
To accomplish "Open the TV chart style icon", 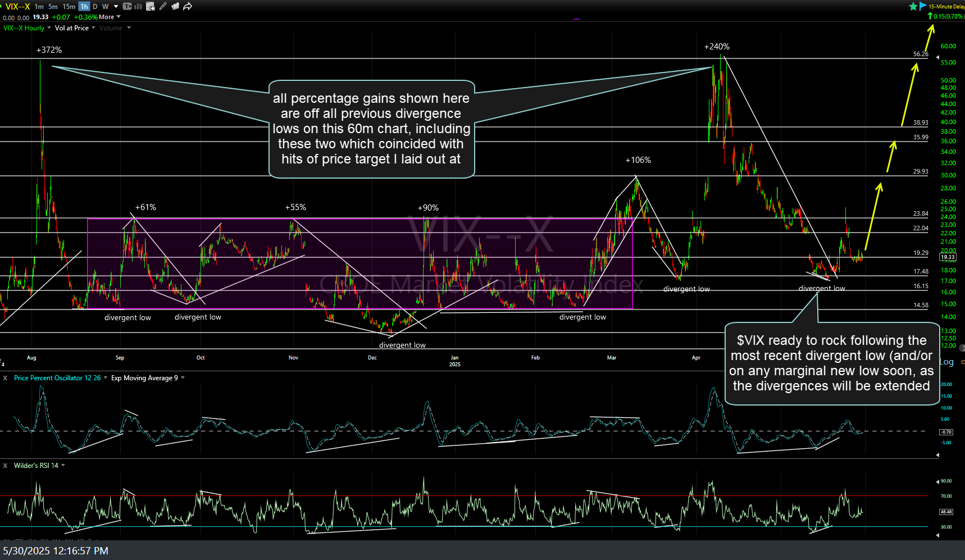I will [x=128, y=6].
